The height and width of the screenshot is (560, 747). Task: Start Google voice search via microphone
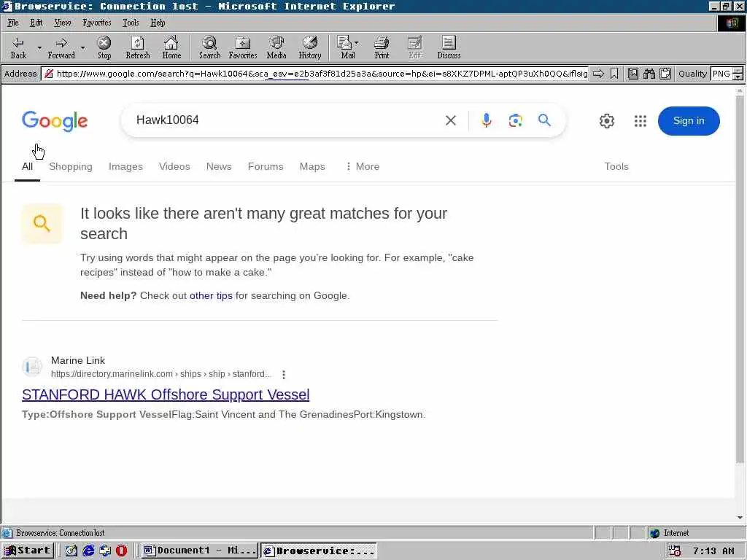(x=487, y=120)
